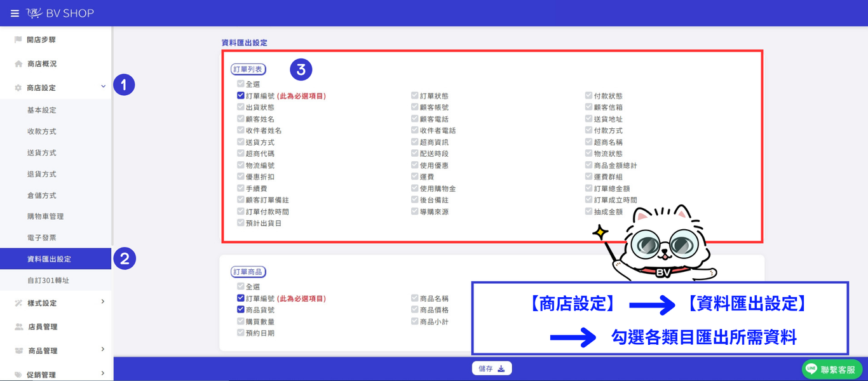Click the 樣式設定 sidebar icon
The width and height of the screenshot is (868, 381).
pyautogui.click(x=18, y=303)
